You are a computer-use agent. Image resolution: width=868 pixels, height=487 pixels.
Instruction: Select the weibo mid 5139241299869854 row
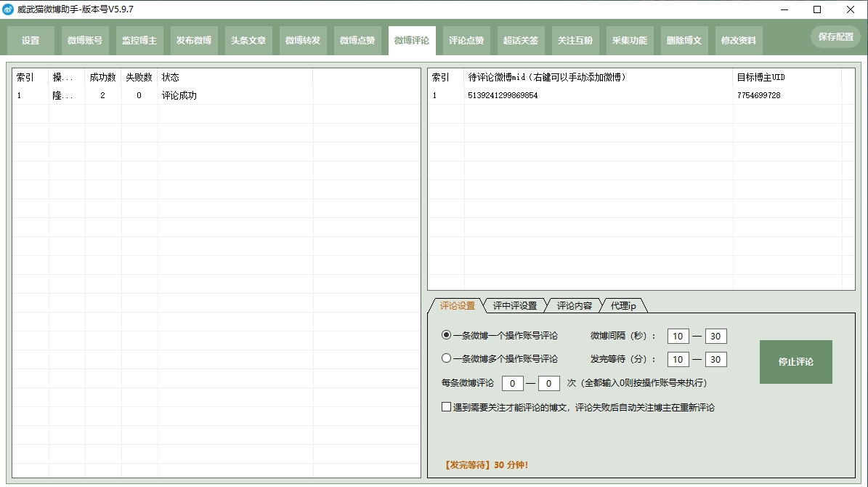click(641, 95)
